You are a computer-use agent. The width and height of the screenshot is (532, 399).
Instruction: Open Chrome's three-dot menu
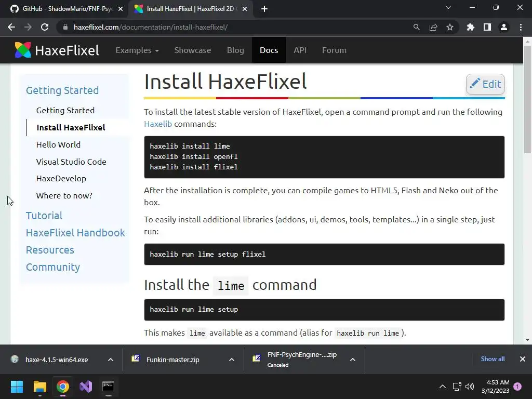tap(521, 27)
